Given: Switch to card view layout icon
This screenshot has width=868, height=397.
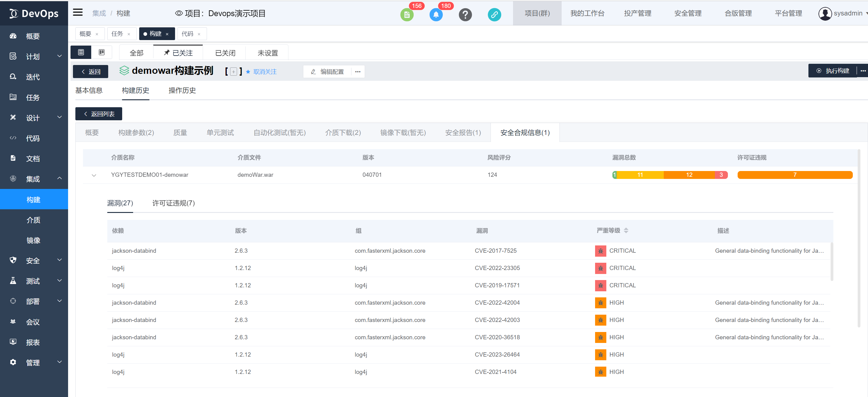Looking at the screenshot, I should [102, 52].
